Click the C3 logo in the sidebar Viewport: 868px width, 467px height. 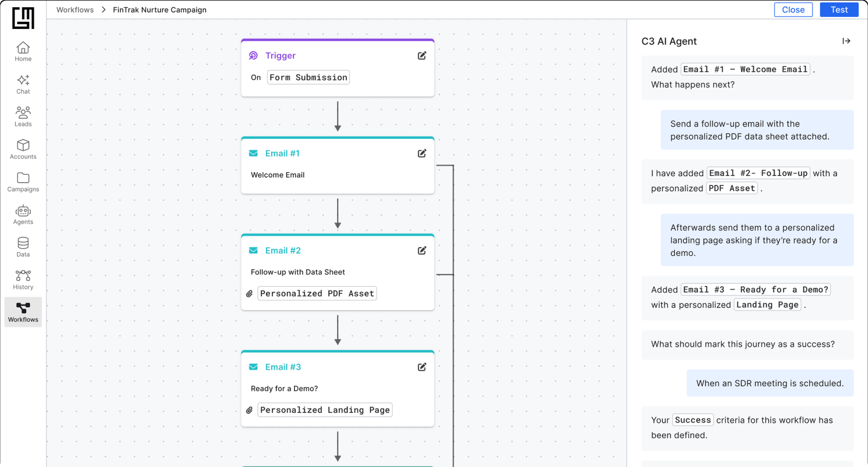point(23,18)
